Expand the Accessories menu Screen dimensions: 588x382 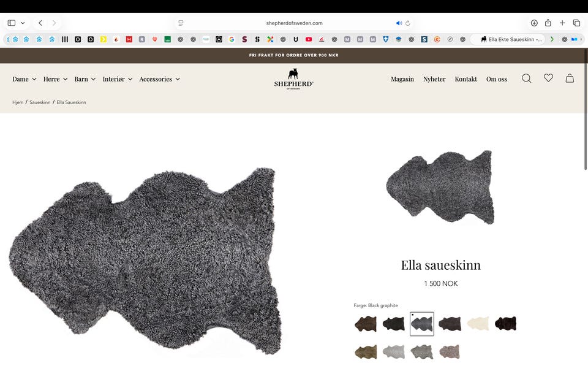(x=160, y=79)
